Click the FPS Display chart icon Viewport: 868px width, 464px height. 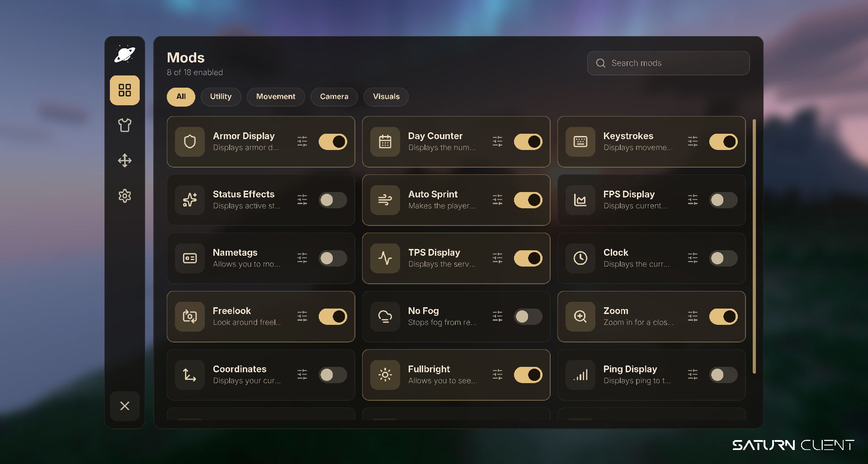pos(580,200)
